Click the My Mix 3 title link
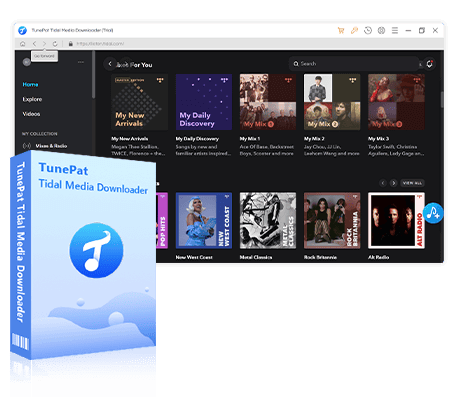 tap(378, 139)
